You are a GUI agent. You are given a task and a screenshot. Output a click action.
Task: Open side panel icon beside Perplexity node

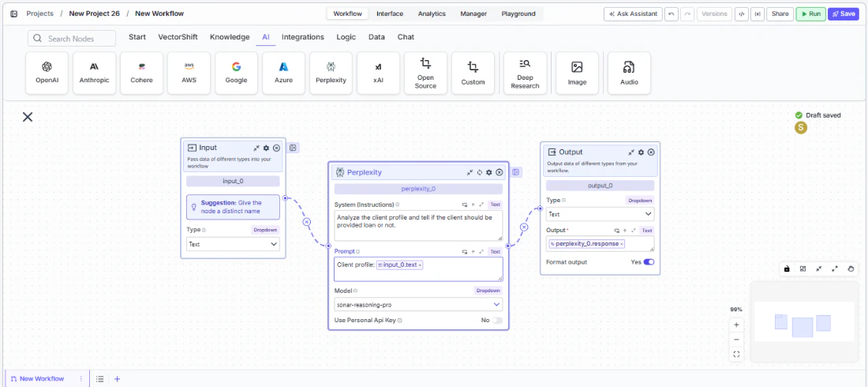(516, 172)
